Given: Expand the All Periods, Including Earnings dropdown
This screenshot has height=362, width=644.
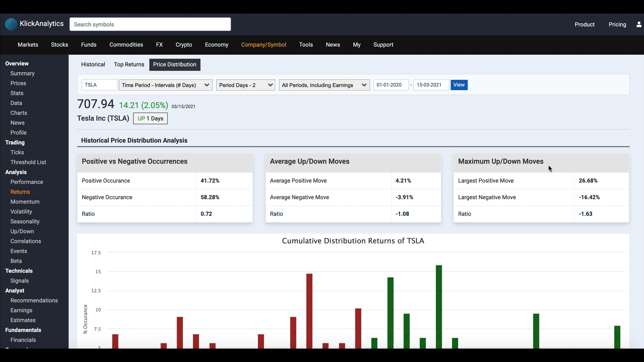Looking at the screenshot, I should [x=324, y=85].
